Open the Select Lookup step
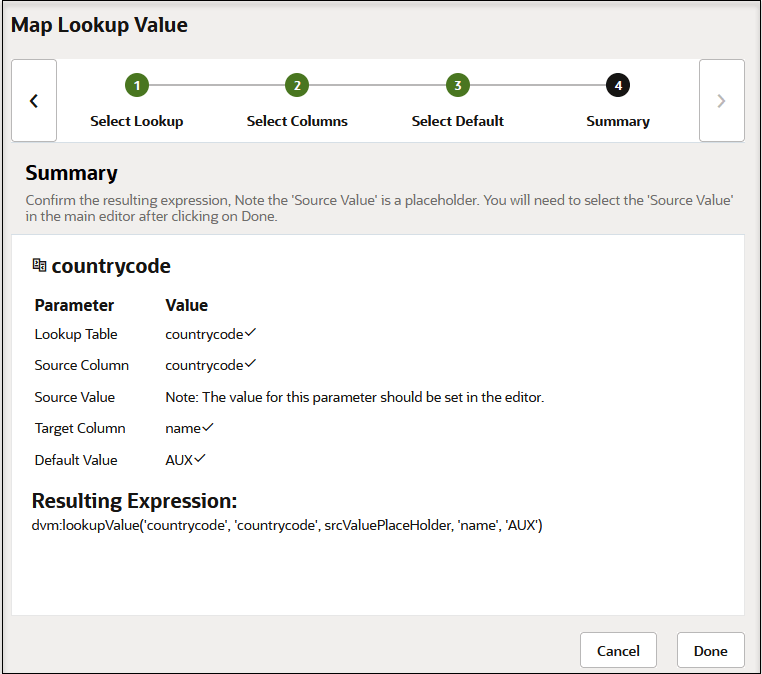This screenshot has height=674, width=762. click(x=137, y=121)
